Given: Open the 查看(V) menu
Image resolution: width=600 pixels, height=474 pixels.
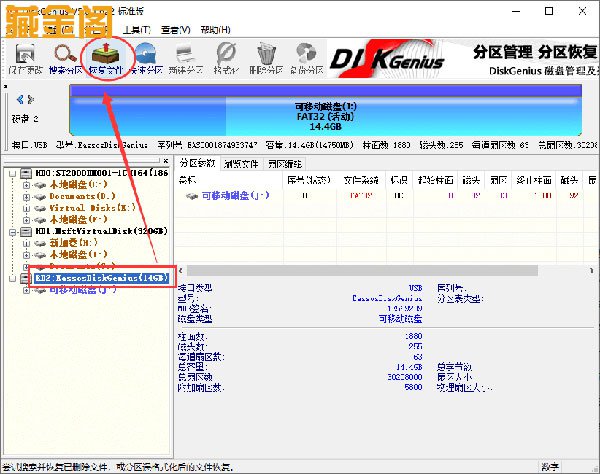Looking at the screenshot, I should tap(176, 30).
